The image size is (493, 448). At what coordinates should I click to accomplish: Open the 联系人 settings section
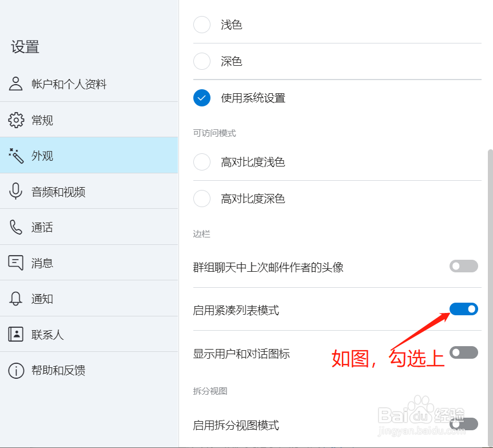tap(89, 334)
